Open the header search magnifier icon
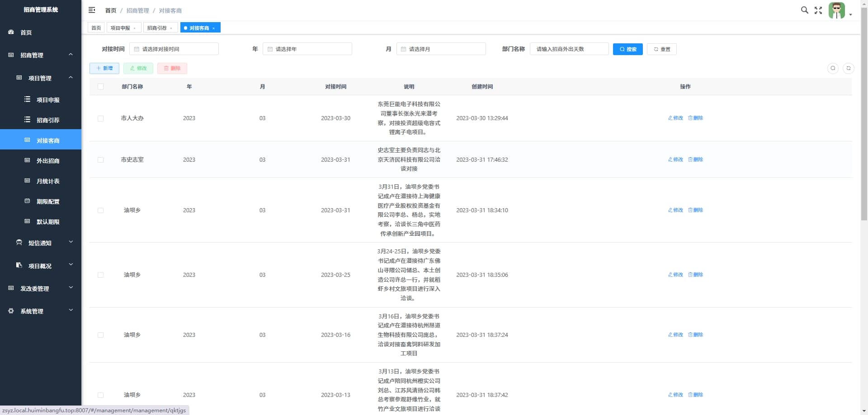Screen dimensions: 868x415 [805, 10]
